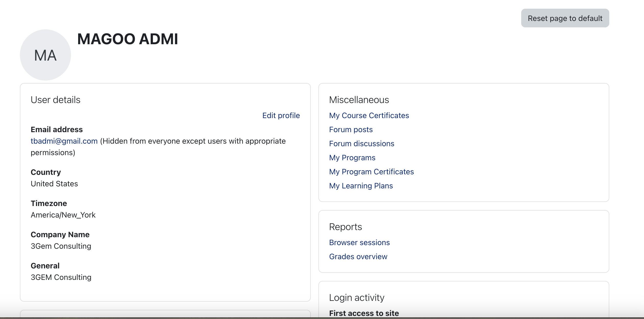
Task: View Forum posts
Action: tap(351, 130)
